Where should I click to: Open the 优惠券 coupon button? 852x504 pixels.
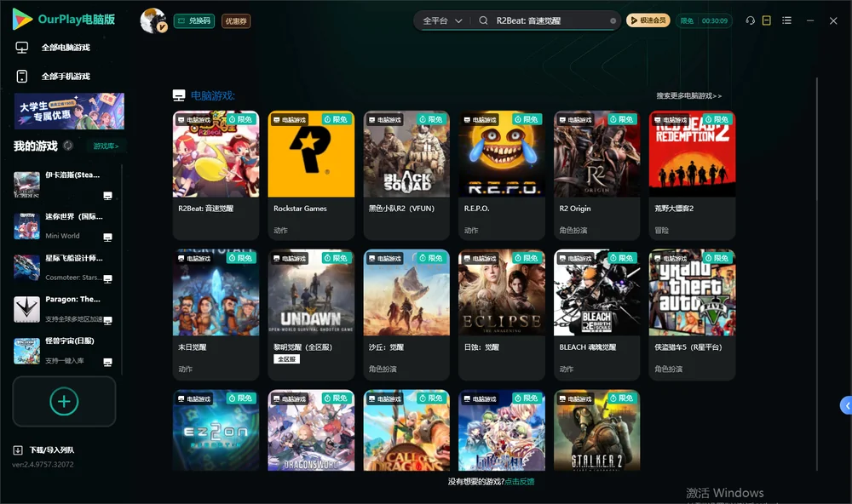[236, 21]
